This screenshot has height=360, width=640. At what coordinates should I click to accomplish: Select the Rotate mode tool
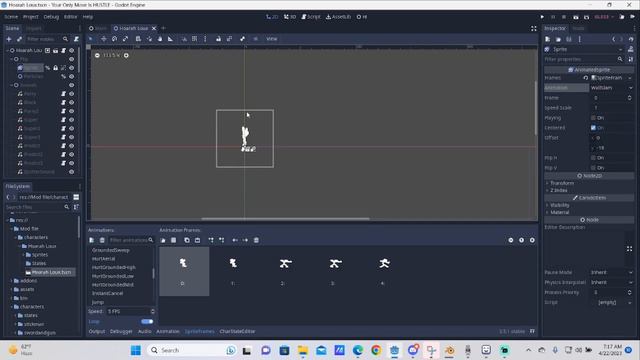tap(114, 39)
